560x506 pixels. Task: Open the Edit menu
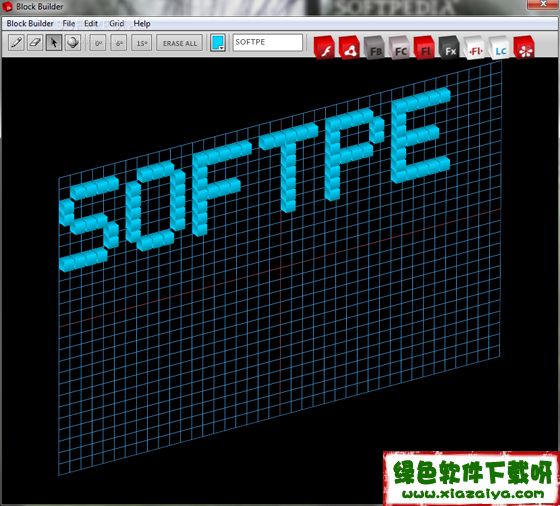pyautogui.click(x=91, y=24)
